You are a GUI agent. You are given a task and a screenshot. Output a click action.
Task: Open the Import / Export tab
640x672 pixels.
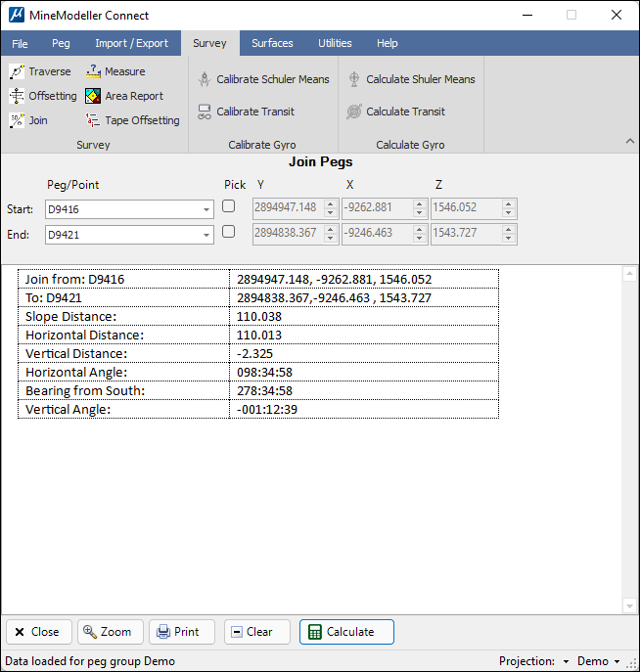coord(131,43)
